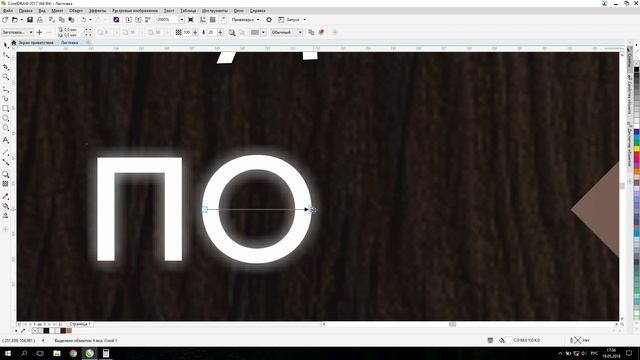
Task: Select the Smart Fill tool
Action: click(6, 216)
